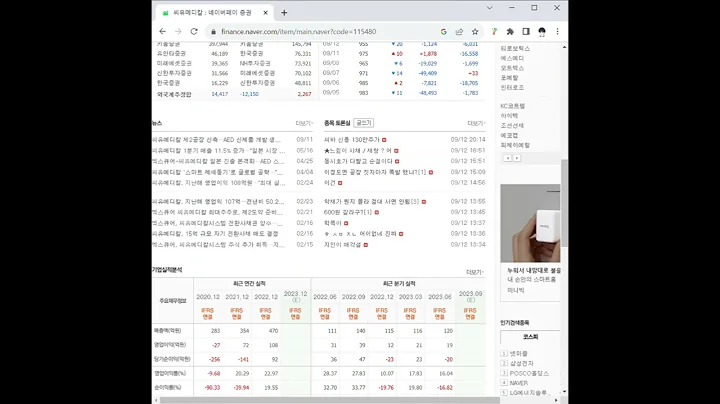
Task: Click the horizontal scrollbar left arrow
Action: point(156,400)
